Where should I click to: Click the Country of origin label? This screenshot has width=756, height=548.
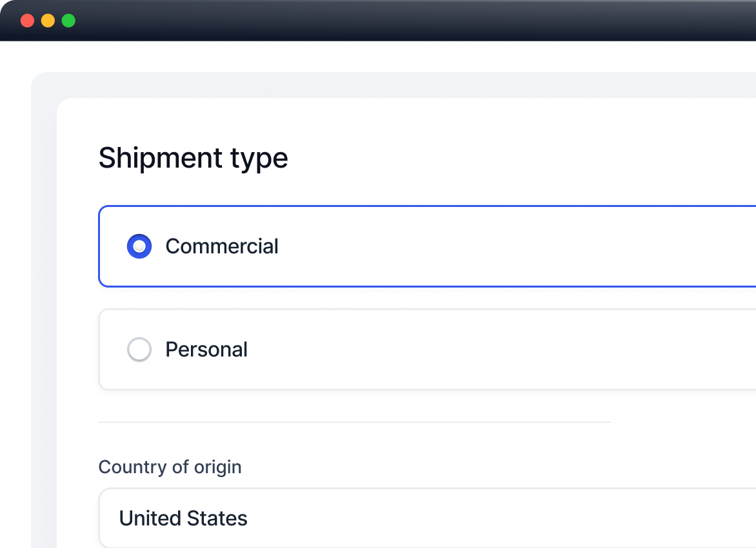(x=170, y=467)
